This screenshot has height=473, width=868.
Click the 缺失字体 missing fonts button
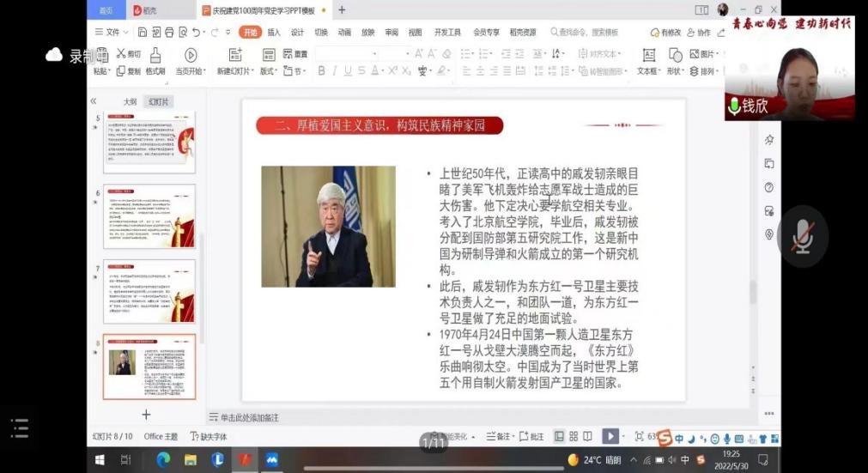pyautogui.click(x=209, y=437)
